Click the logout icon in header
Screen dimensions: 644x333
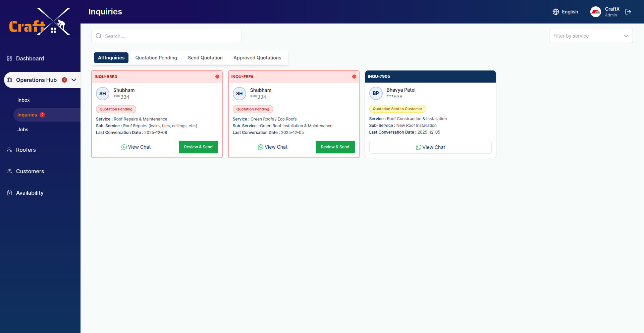pyautogui.click(x=628, y=12)
